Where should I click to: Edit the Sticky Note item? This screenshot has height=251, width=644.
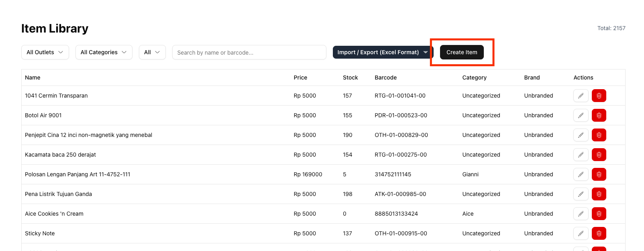(581, 233)
